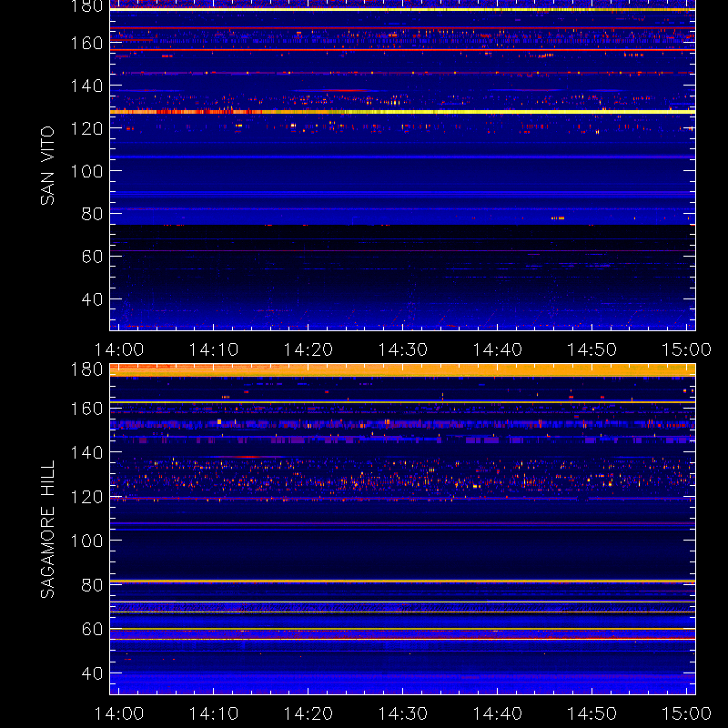Image resolution: width=728 pixels, height=728 pixels.
Task: Pick the 14:20 time label under San Vito plot
Action: (x=308, y=349)
